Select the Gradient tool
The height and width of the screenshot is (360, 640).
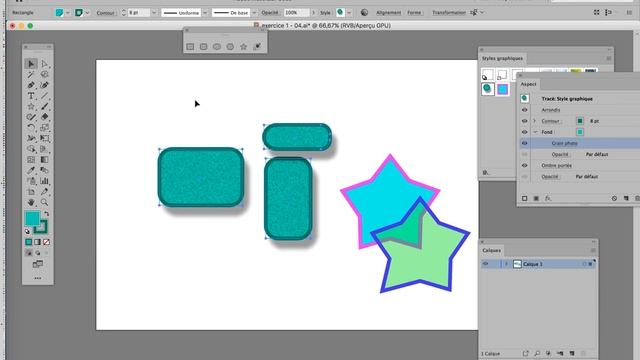point(44,160)
